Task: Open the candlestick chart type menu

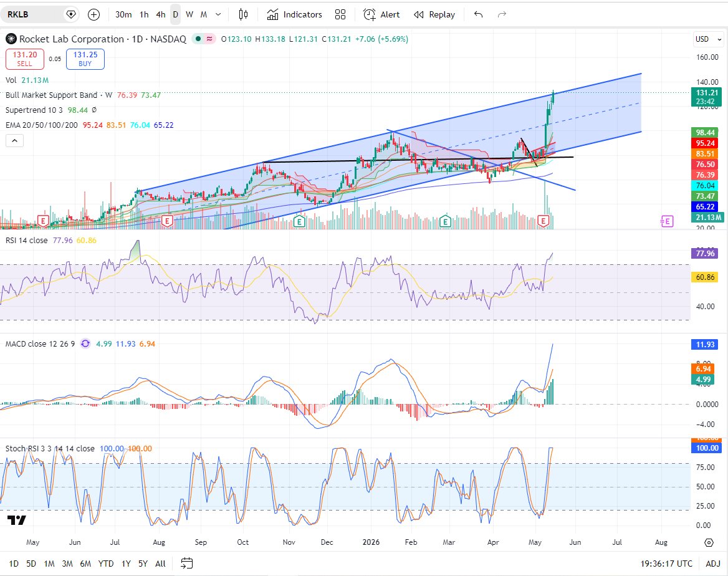Action: point(243,14)
